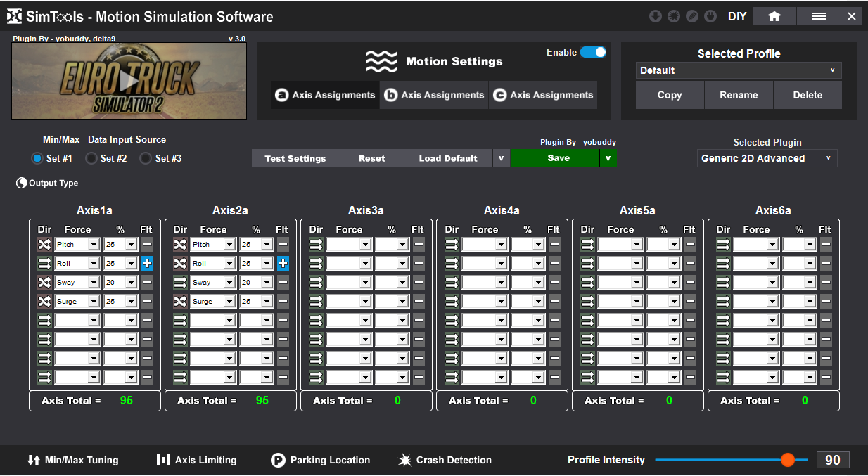Expand the arrow next to Load Default
The width and height of the screenshot is (868, 476).
pos(501,158)
